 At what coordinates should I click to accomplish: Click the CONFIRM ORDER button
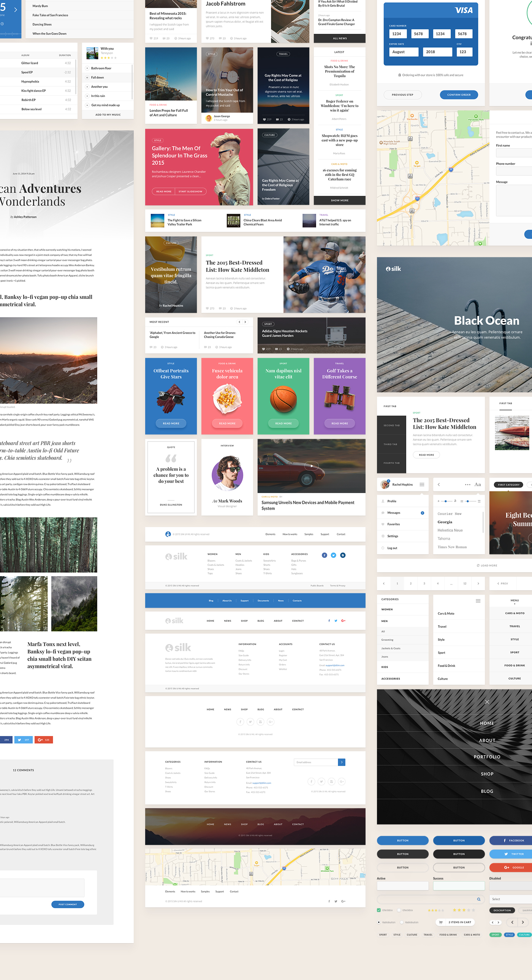click(x=459, y=95)
